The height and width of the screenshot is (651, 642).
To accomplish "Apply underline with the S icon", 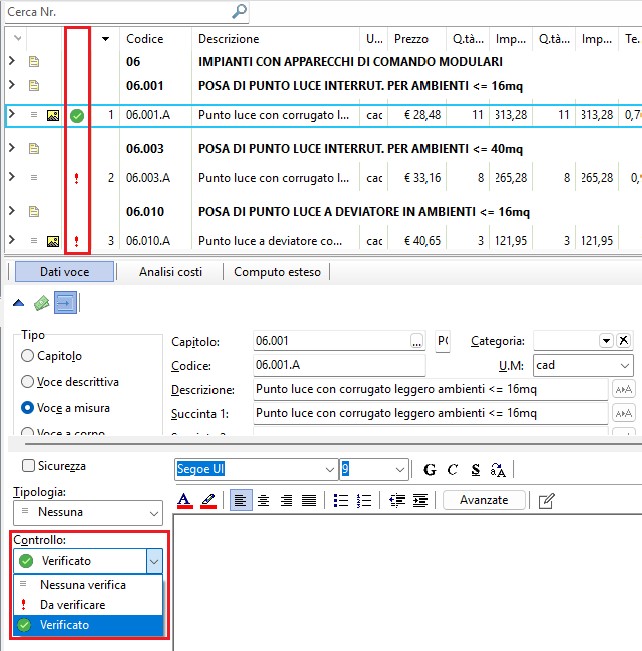I will [x=476, y=470].
